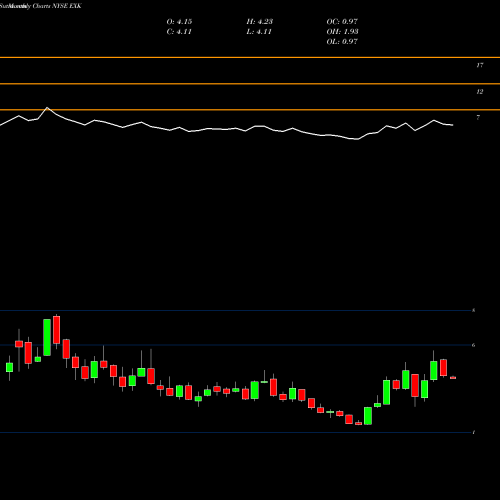This screenshot has width=500, height=500.
Task: Click the peak point of the white line
Action: (x=47, y=108)
